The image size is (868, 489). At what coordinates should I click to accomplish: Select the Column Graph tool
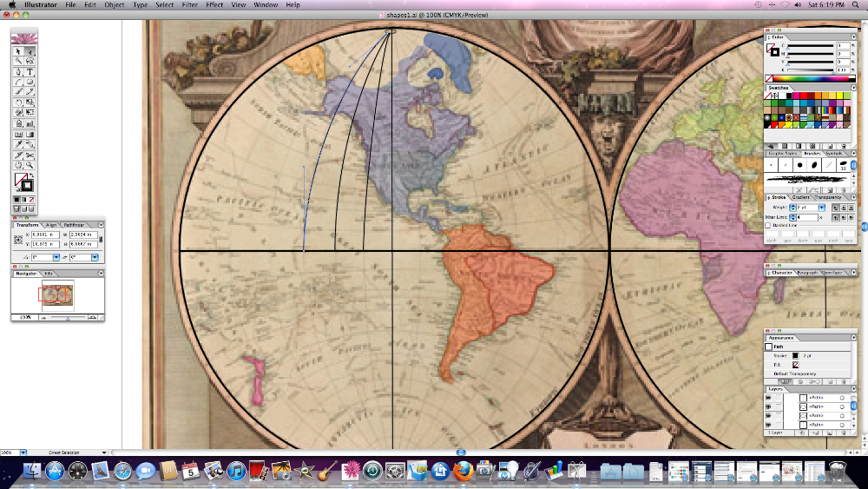point(30,123)
